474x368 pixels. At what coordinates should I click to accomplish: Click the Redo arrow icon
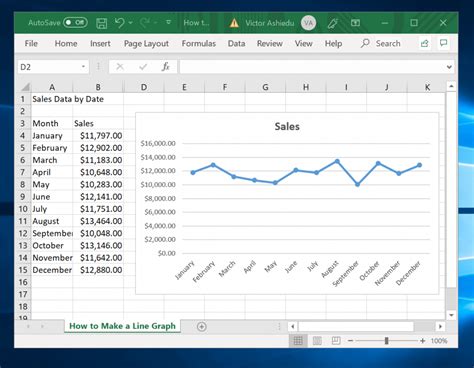coord(145,23)
